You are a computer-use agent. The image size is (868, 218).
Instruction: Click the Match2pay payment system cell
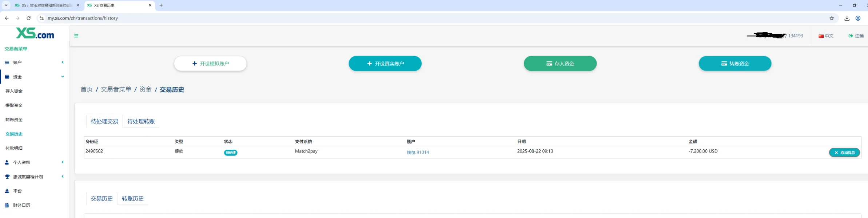pyautogui.click(x=306, y=151)
